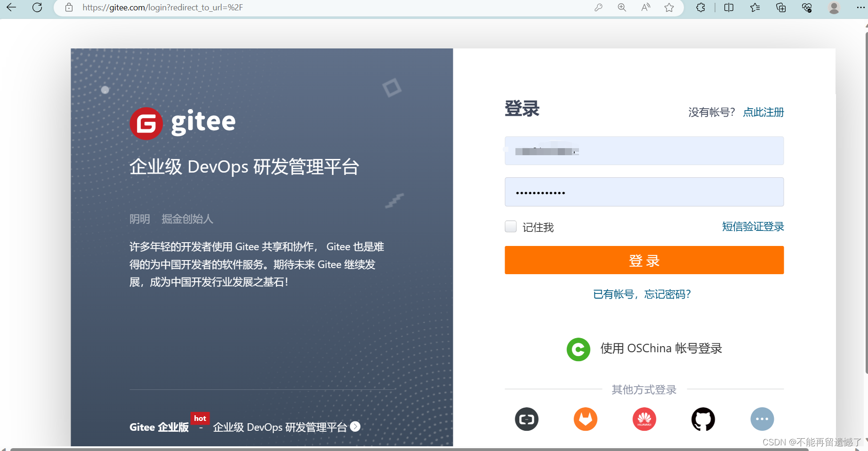Start the read aloud feature

(x=646, y=8)
